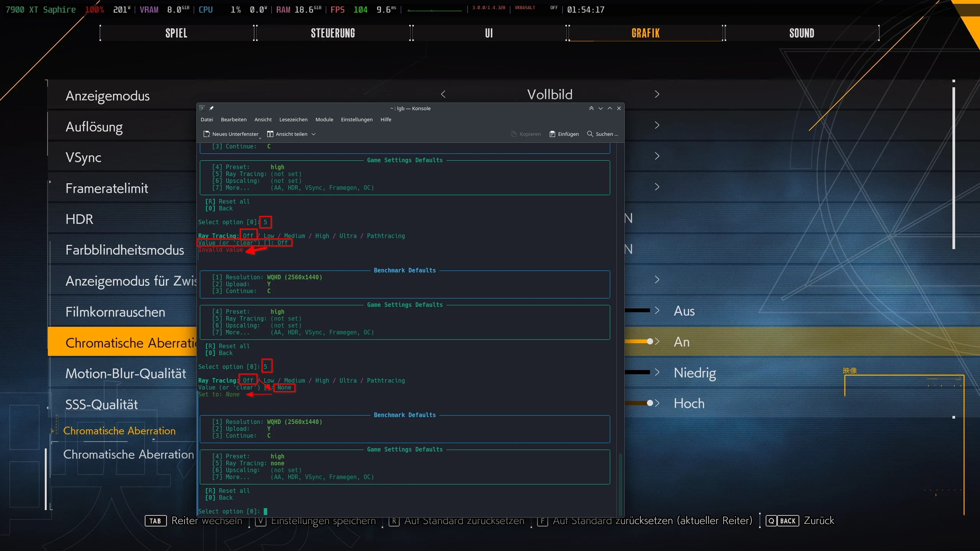Click Reiter wechseln TAB button
The height and width of the screenshot is (551, 980).
click(x=155, y=521)
